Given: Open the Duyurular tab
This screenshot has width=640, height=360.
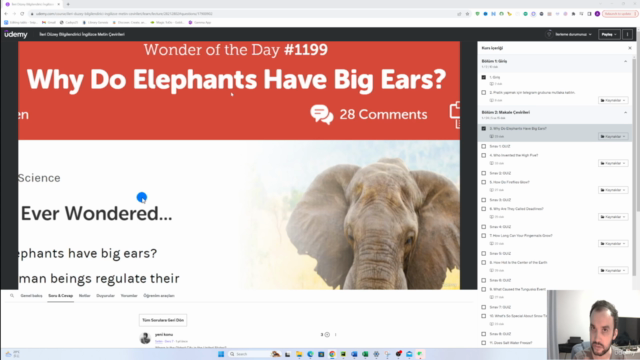Looking at the screenshot, I should (x=105, y=296).
